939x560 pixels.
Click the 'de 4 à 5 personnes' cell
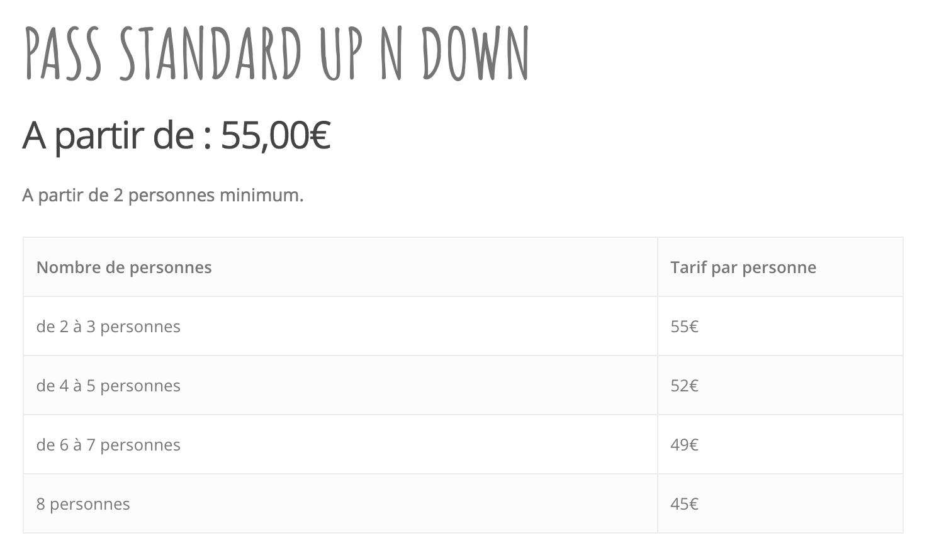click(x=340, y=386)
